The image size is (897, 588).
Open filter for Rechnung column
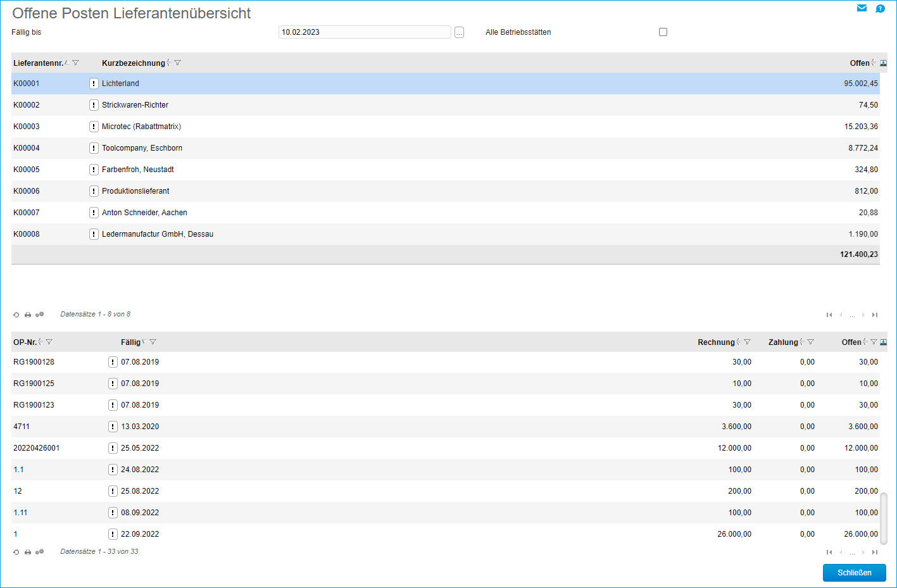click(748, 342)
